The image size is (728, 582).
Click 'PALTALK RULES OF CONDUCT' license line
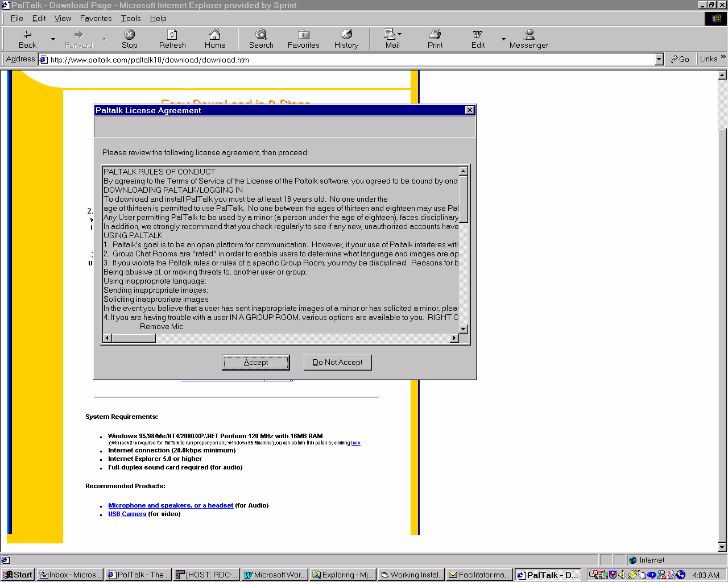(x=159, y=172)
